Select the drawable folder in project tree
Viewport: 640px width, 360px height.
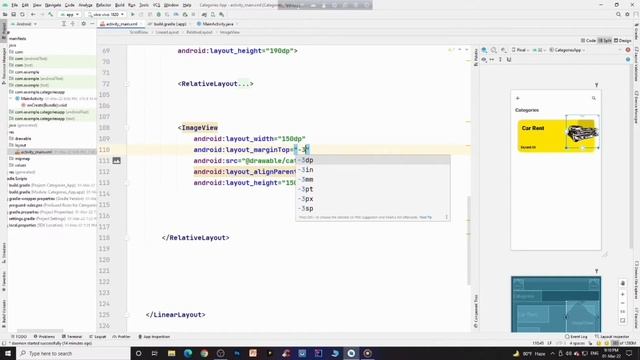pos(23,139)
